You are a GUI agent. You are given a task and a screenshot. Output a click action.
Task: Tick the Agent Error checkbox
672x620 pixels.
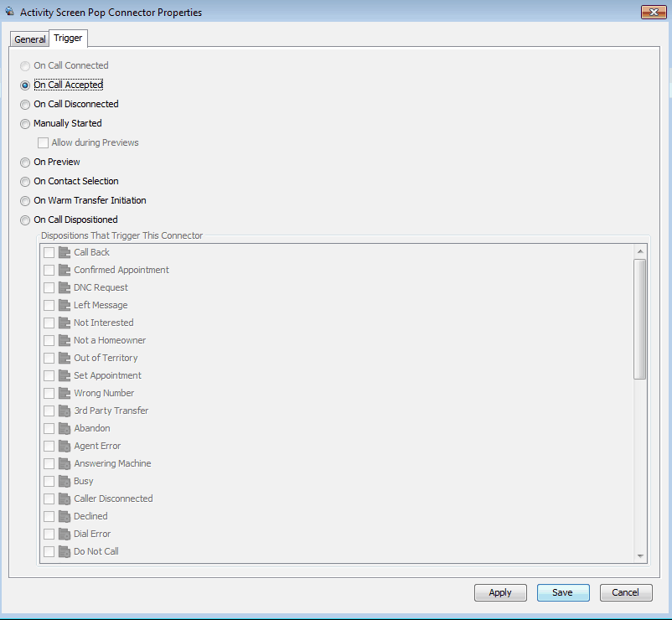(49, 446)
